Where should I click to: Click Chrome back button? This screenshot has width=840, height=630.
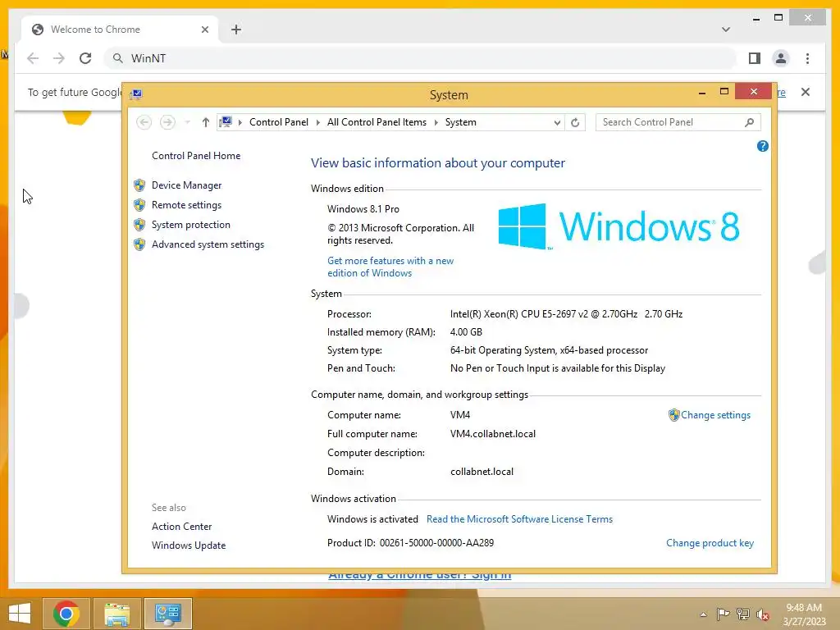pyautogui.click(x=33, y=58)
